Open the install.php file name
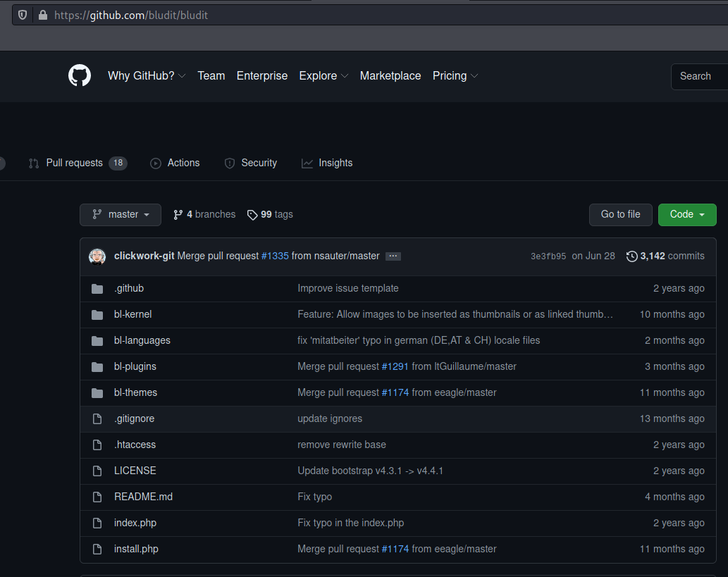 point(136,548)
